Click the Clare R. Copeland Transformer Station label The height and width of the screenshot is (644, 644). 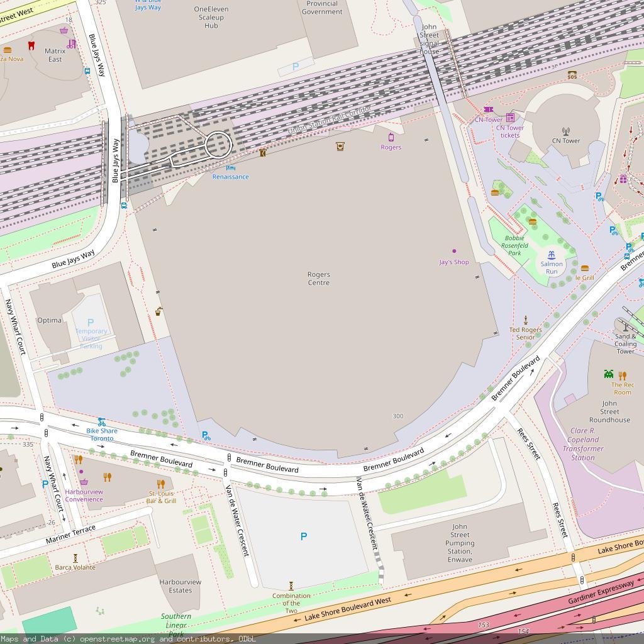coord(583,444)
